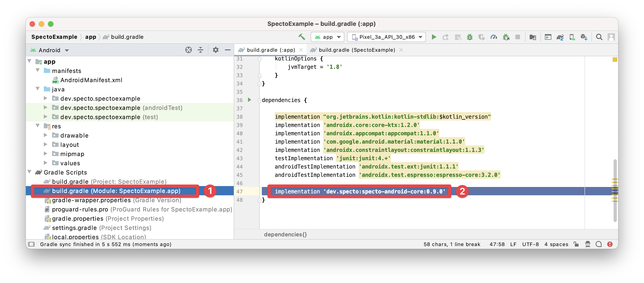This screenshot has height=283, width=644.
Task: Open AVD Manager device icon
Action: point(572,37)
